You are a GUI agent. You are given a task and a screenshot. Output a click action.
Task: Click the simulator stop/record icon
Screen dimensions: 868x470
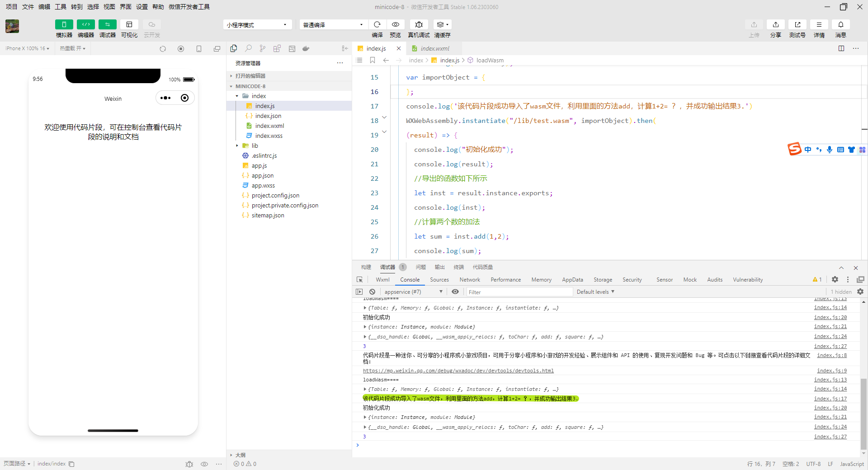pyautogui.click(x=181, y=49)
